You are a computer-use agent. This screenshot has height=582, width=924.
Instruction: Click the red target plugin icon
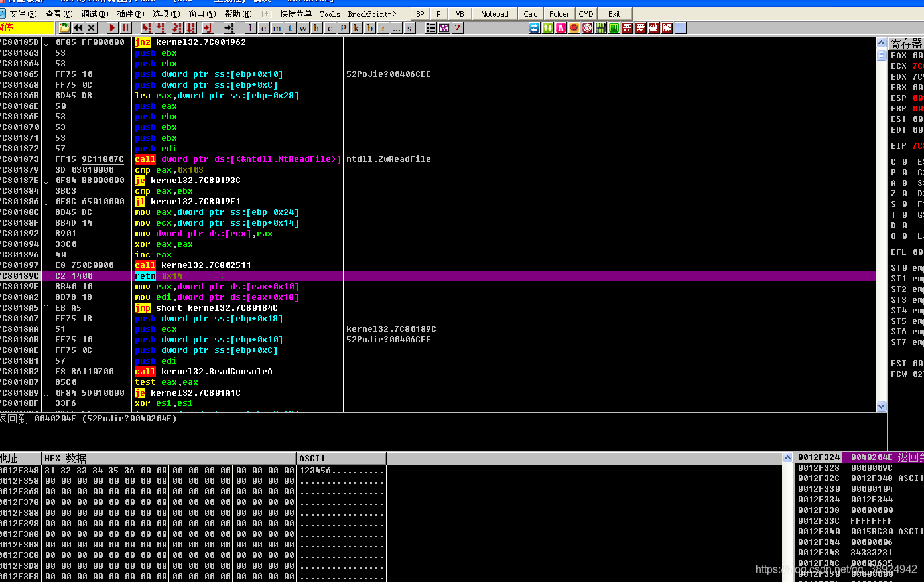[x=588, y=27]
